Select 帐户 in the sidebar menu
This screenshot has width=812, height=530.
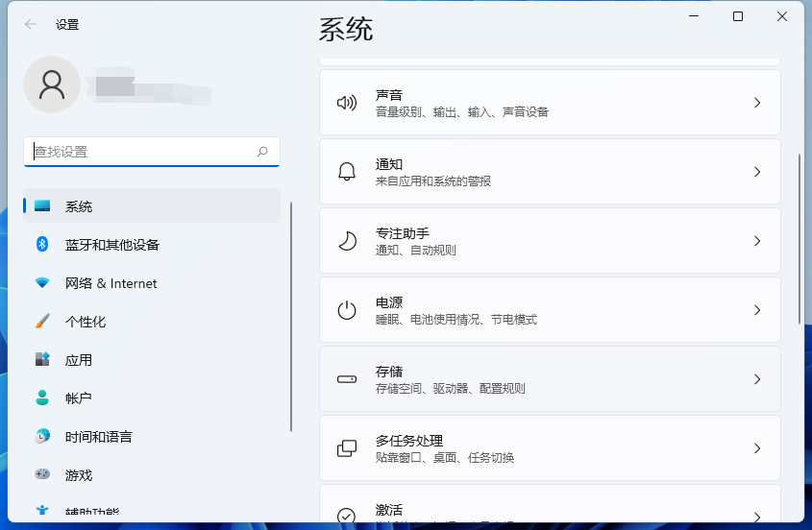tap(79, 398)
